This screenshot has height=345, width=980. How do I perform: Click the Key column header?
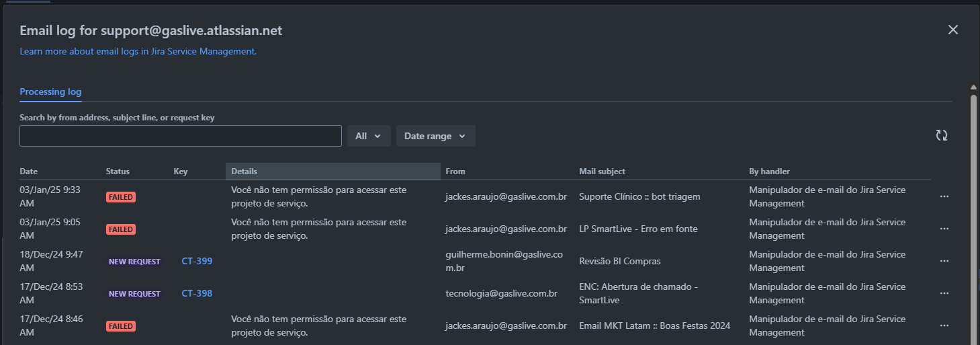point(180,171)
